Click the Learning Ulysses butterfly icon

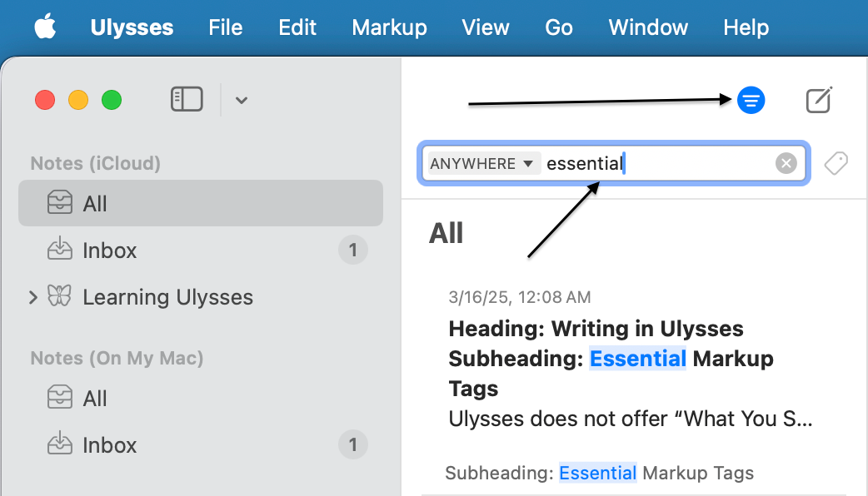[60, 297]
